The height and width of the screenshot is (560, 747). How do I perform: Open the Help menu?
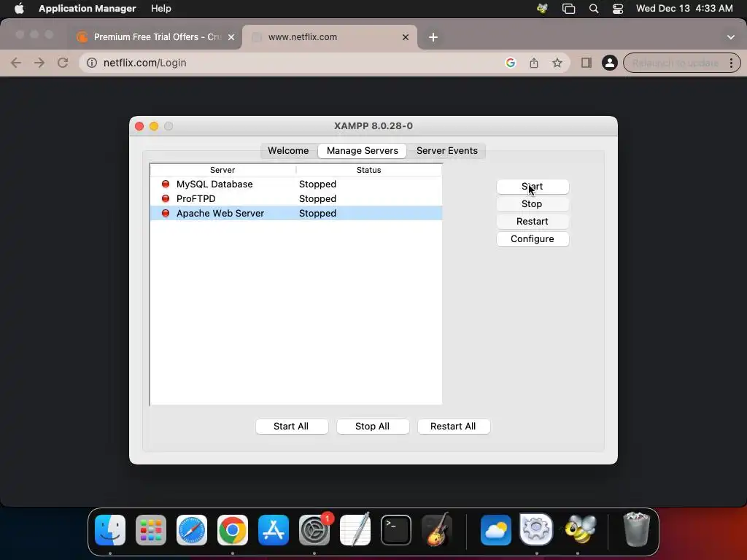161,9
